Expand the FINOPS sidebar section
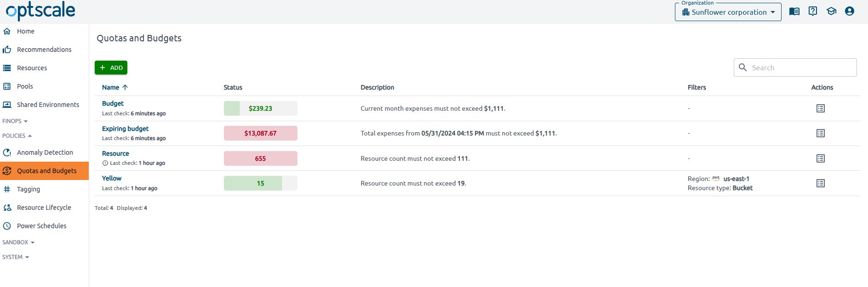Screen dimensions: 868x287 pos(15,121)
